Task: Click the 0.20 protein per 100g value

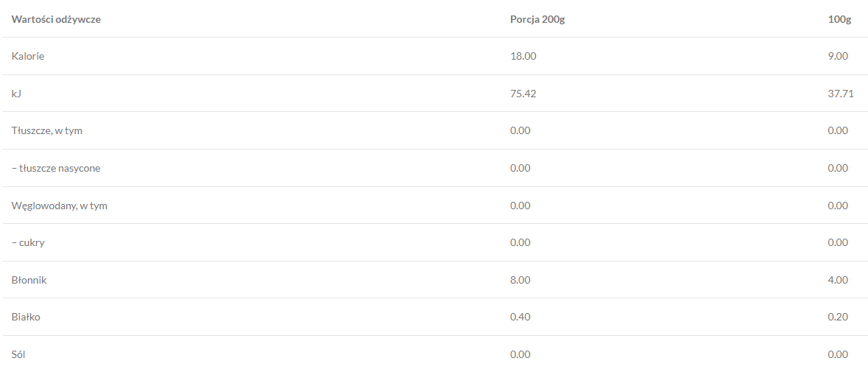Action: (x=838, y=317)
